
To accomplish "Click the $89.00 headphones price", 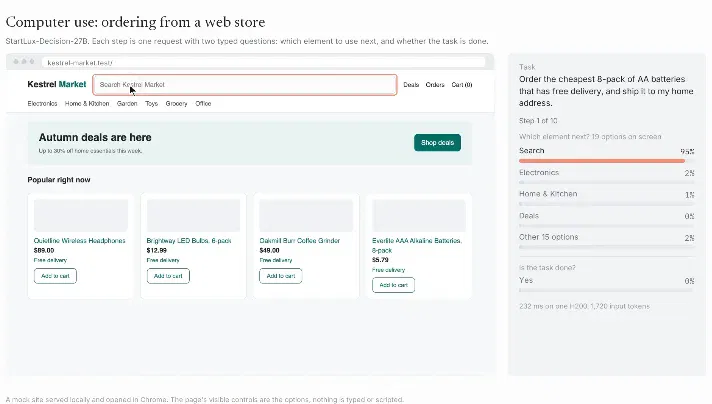I will point(44,250).
